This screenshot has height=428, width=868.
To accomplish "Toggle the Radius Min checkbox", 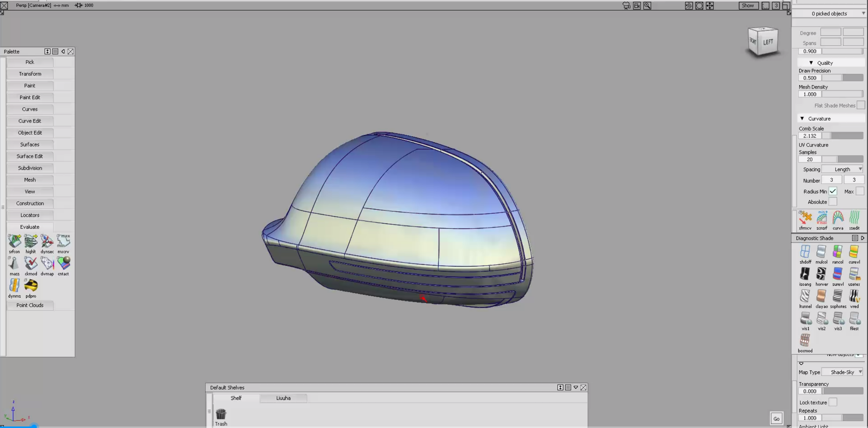I will click(833, 191).
